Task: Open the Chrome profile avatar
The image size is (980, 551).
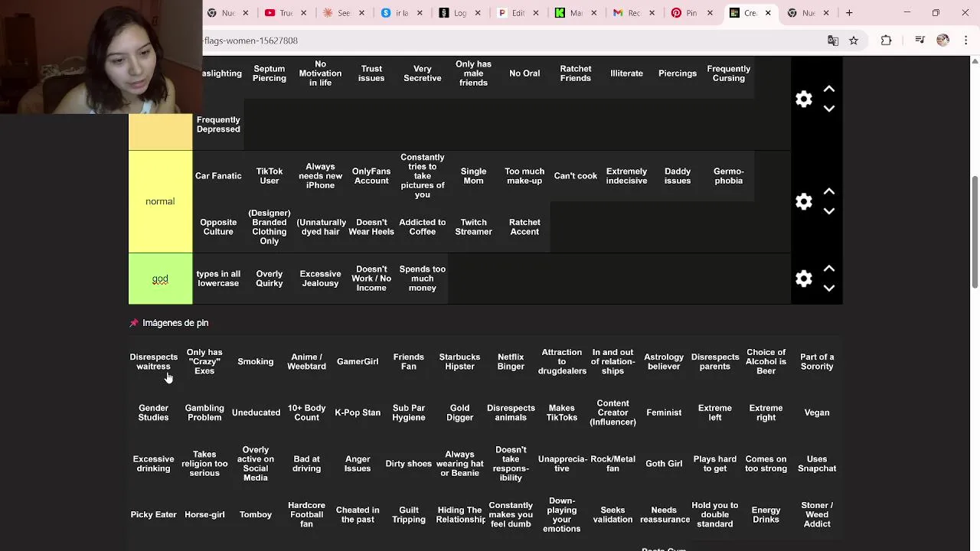Action: pyautogui.click(x=942, y=41)
